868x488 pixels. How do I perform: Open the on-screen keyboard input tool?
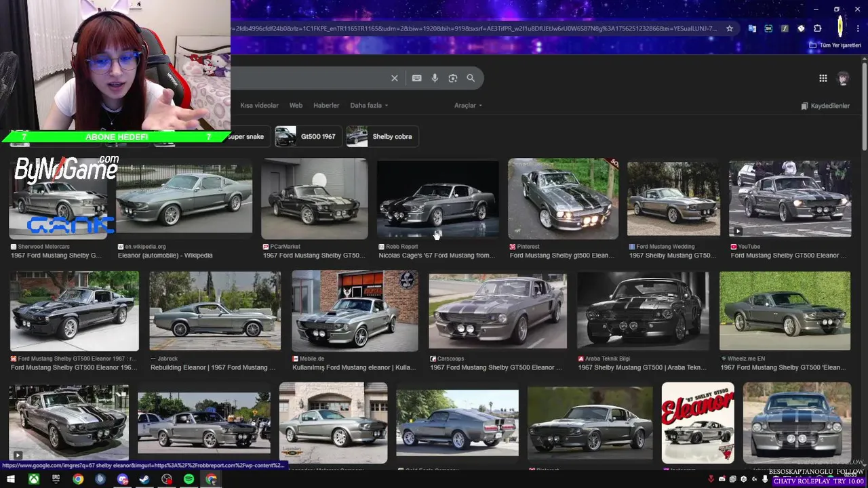pos(416,78)
